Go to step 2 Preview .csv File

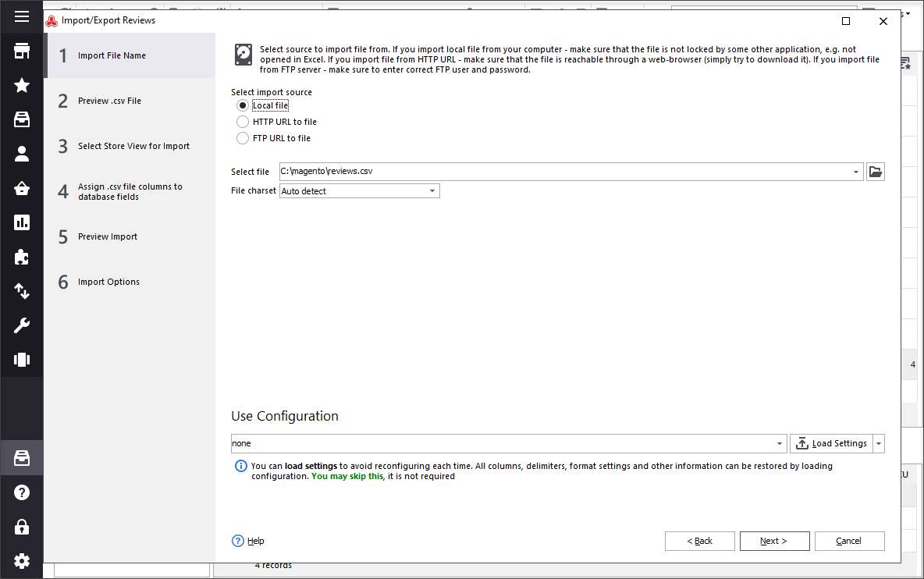tap(130, 101)
